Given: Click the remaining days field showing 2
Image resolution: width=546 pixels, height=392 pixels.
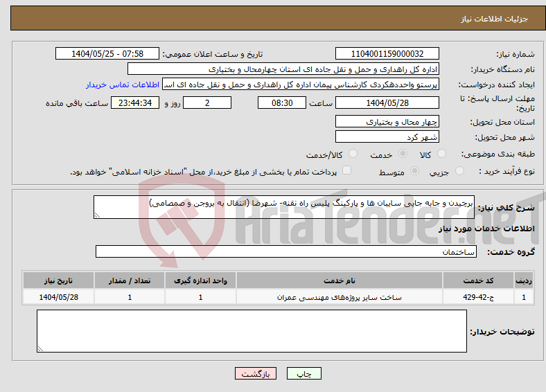Looking at the screenshot, I should [207, 103].
